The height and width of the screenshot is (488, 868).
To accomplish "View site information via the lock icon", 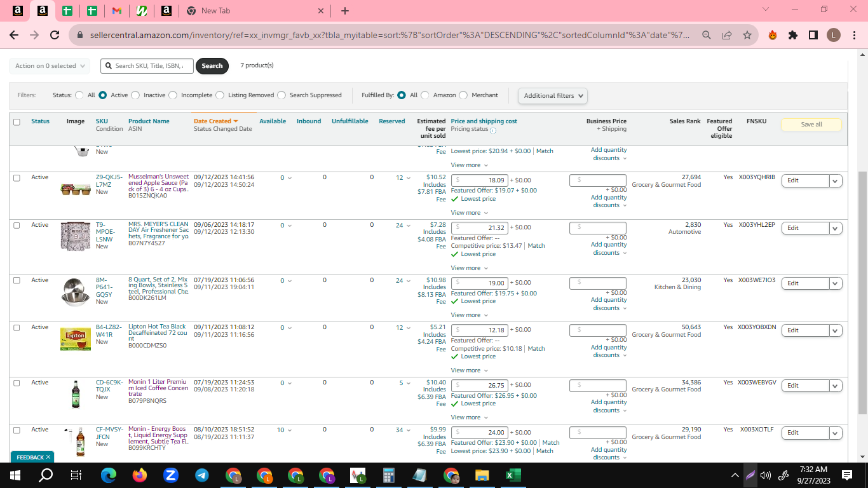I will [79, 35].
